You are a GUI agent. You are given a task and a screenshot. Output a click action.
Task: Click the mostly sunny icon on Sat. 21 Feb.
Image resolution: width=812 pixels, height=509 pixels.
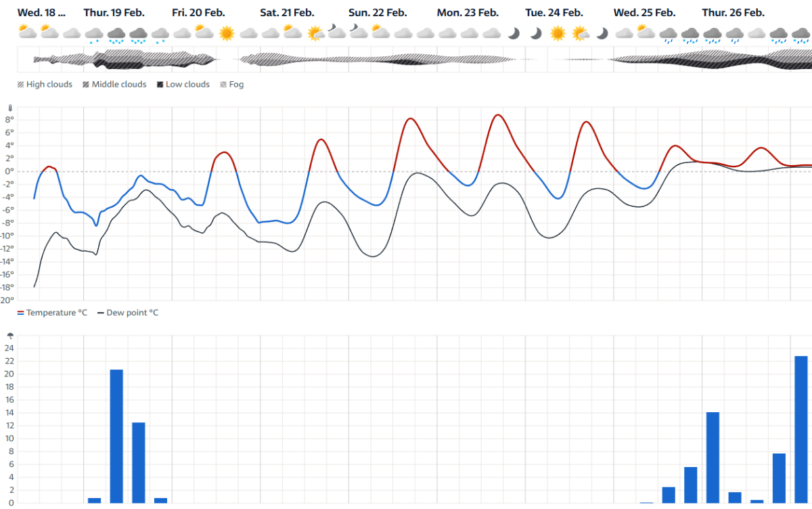[315, 32]
